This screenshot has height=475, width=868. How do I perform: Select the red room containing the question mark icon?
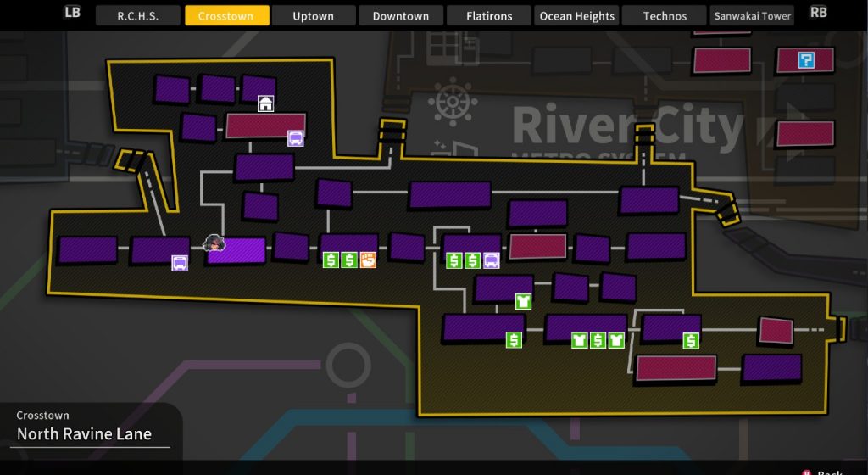805,60
